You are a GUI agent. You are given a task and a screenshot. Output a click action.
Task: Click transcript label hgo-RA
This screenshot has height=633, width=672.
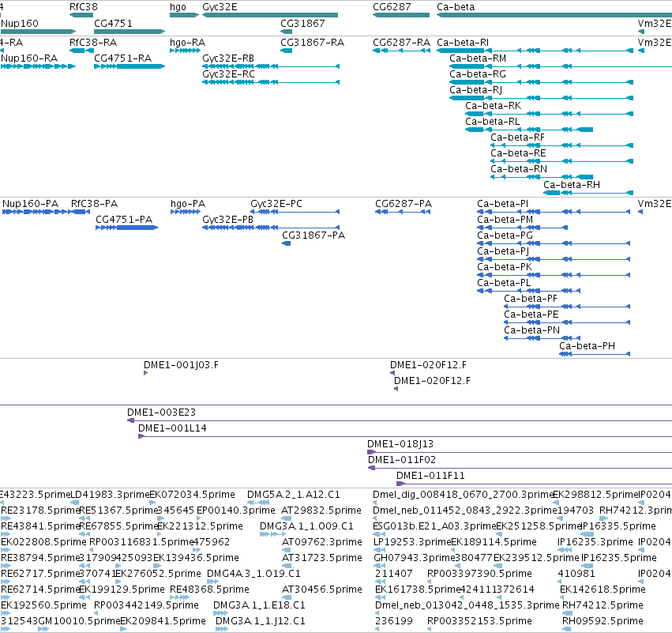point(187,43)
